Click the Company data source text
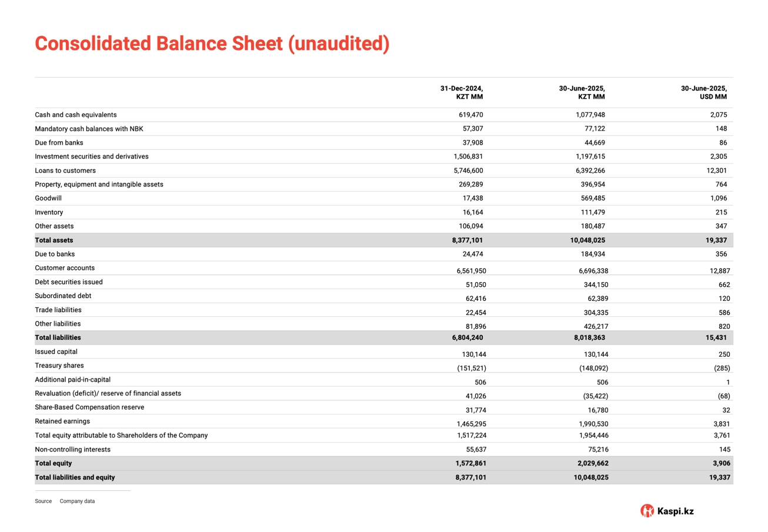 (x=77, y=501)
